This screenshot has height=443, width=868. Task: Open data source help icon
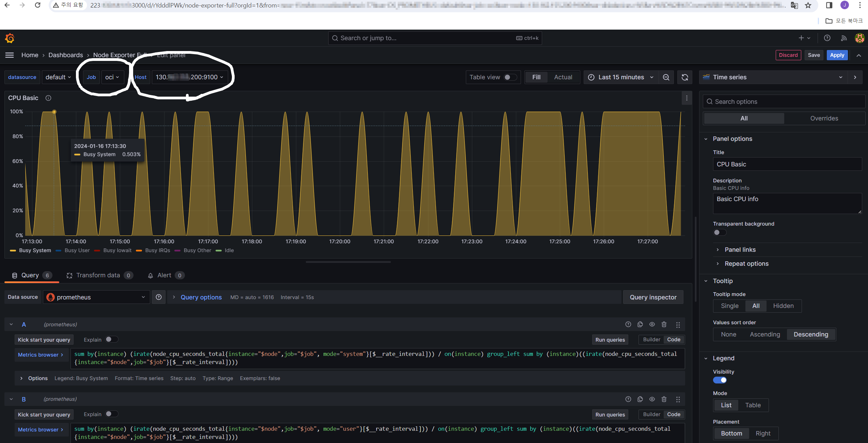(x=159, y=297)
